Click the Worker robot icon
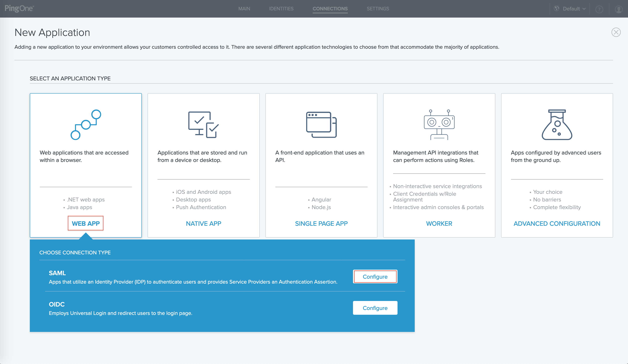The width and height of the screenshot is (628, 364). 439,125
